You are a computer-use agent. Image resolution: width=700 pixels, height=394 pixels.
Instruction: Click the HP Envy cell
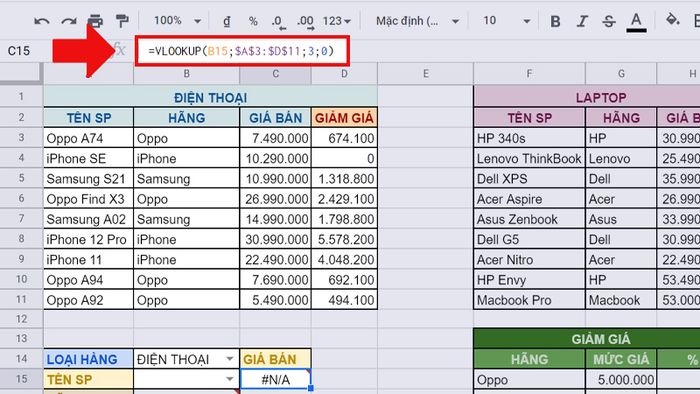pyautogui.click(x=529, y=280)
